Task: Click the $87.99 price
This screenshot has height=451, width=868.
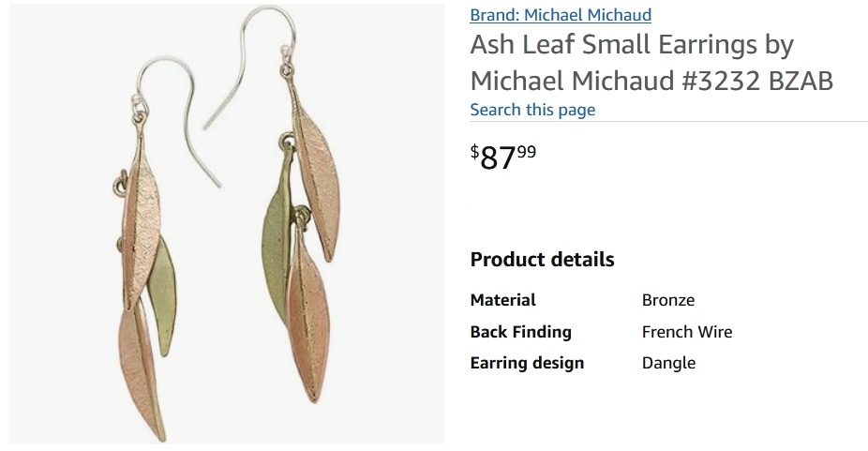Action: (503, 157)
